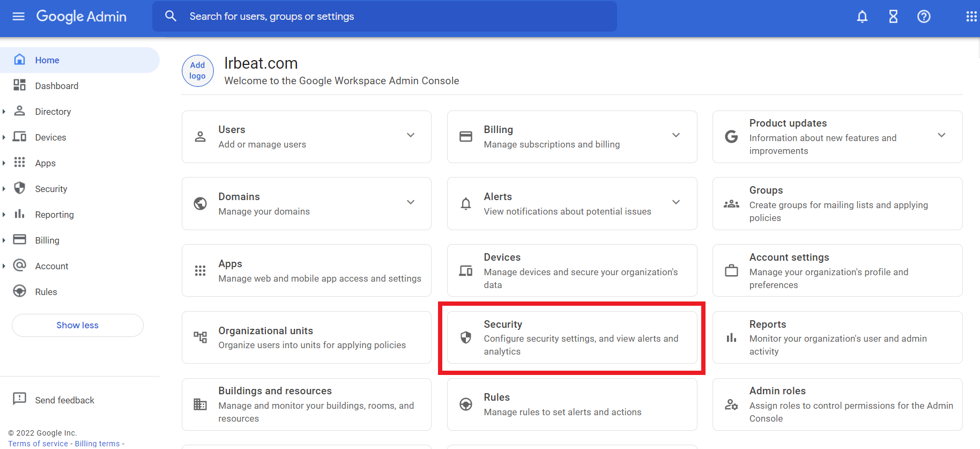Expand the Directory sidebar tree arrow
The height and width of the screenshot is (449, 980).
(4, 112)
